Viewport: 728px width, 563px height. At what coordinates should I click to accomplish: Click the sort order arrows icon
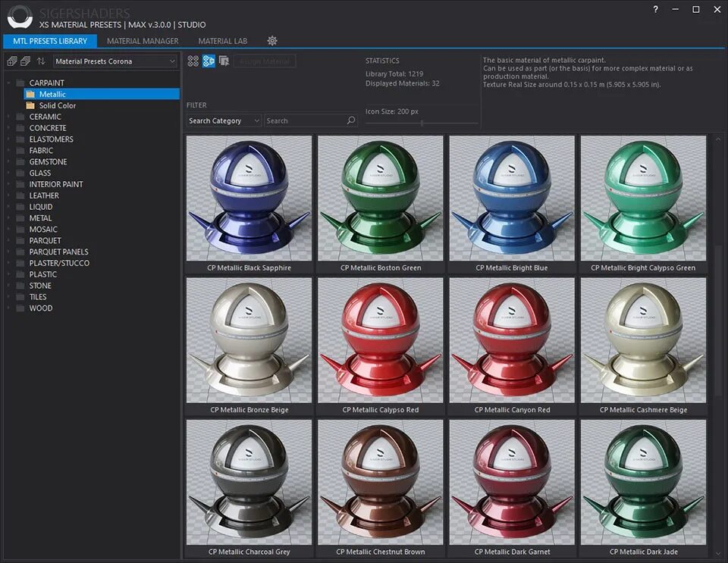(x=41, y=61)
